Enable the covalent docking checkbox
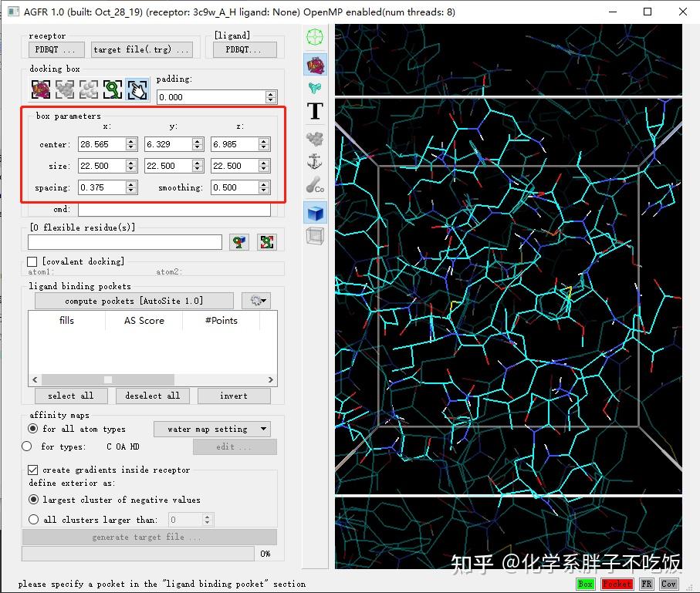700x593 pixels. click(32, 261)
